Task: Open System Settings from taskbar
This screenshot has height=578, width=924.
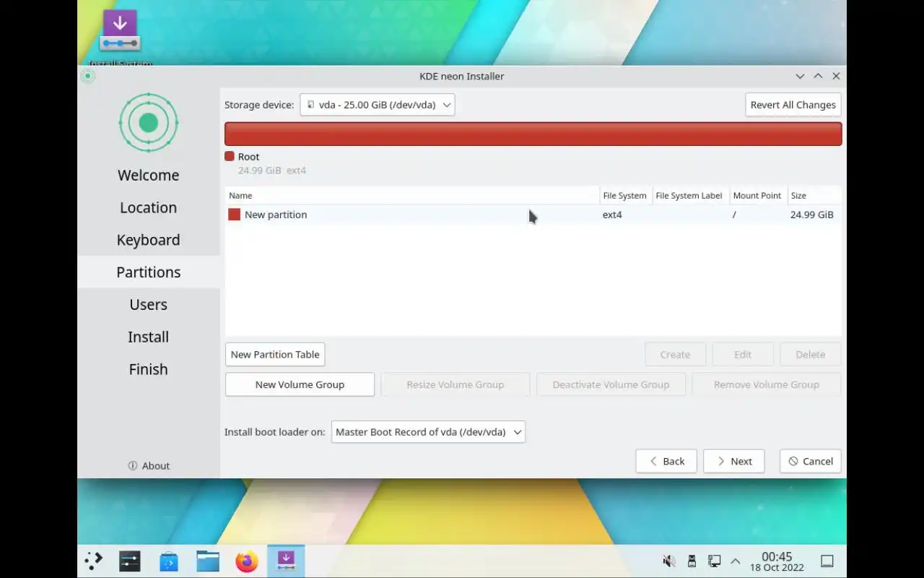Action: pos(130,561)
